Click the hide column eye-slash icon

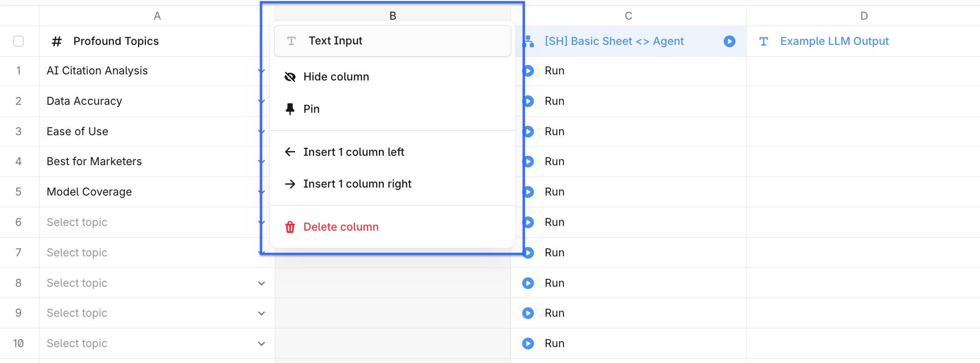290,77
